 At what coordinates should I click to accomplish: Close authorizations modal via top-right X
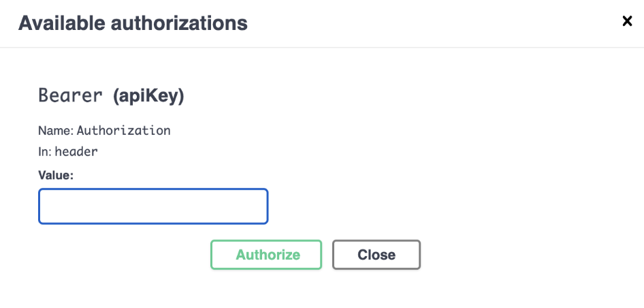627,21
